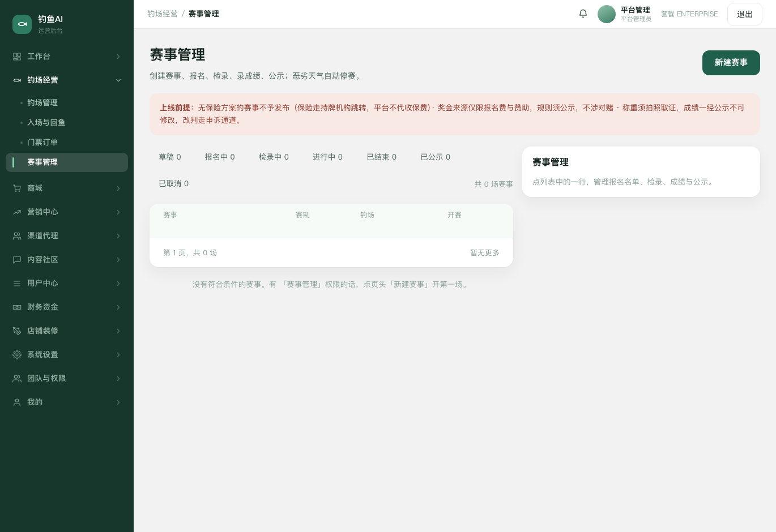Collapse the 钓场经营 section chevron
Screen dimensions: 776x532
(x=118, y=80)
